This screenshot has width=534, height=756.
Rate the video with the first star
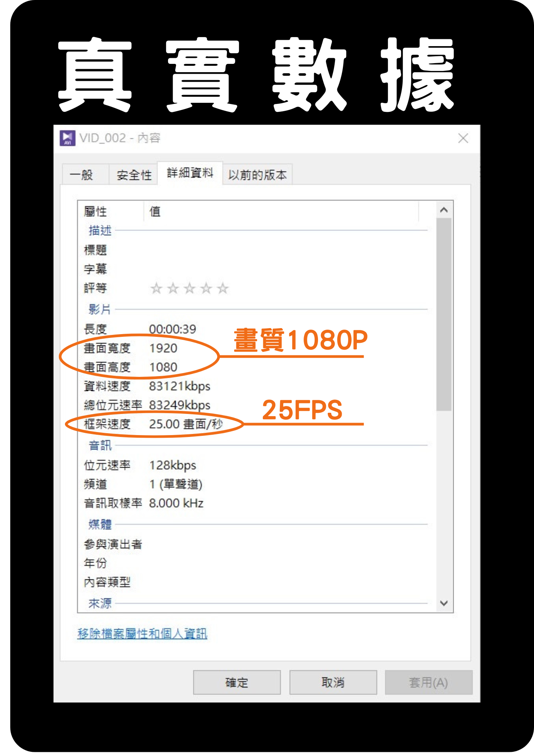(x=156, y=288)
